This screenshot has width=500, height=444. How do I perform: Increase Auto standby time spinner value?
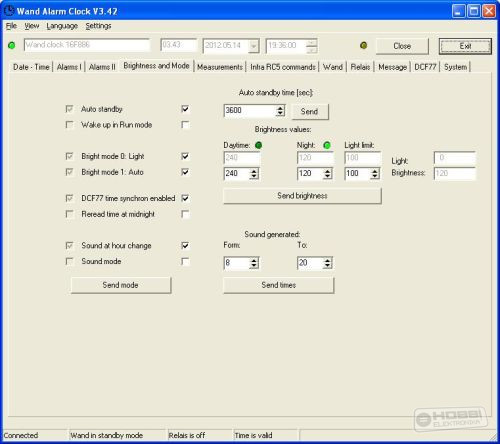(x=280, y=108)
